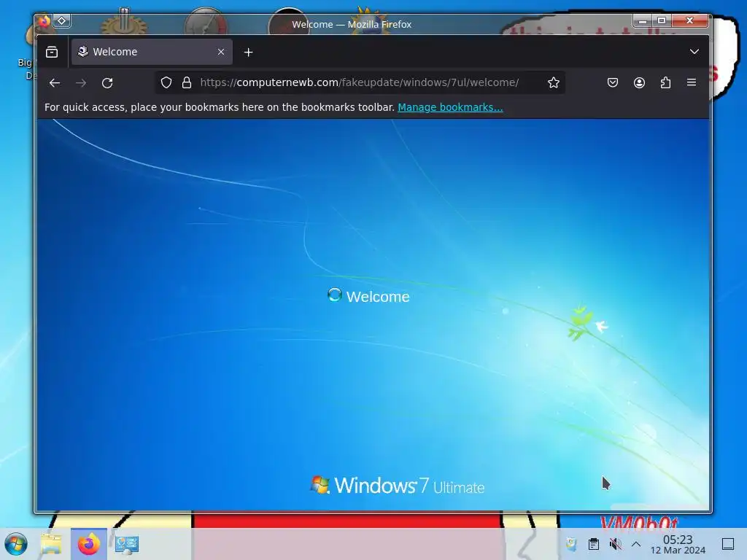
Task: Open the clock showing 05:23
Action: (678, 544)
